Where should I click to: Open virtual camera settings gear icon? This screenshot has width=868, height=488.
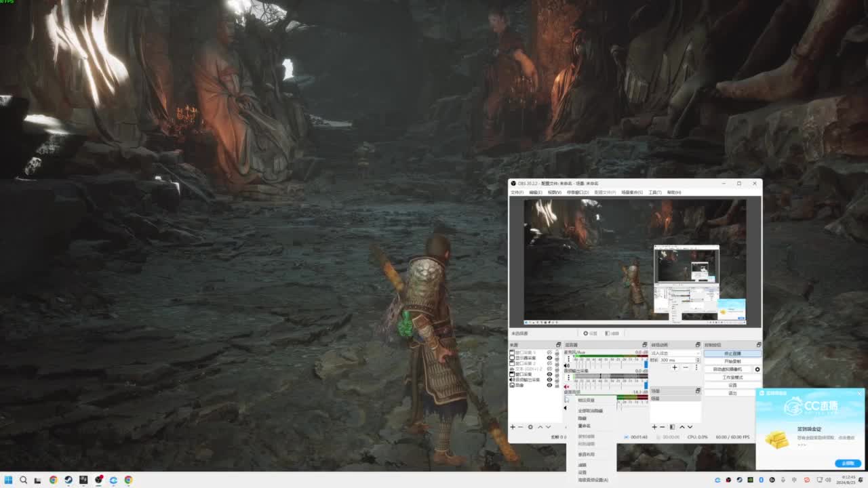(757, 369)
